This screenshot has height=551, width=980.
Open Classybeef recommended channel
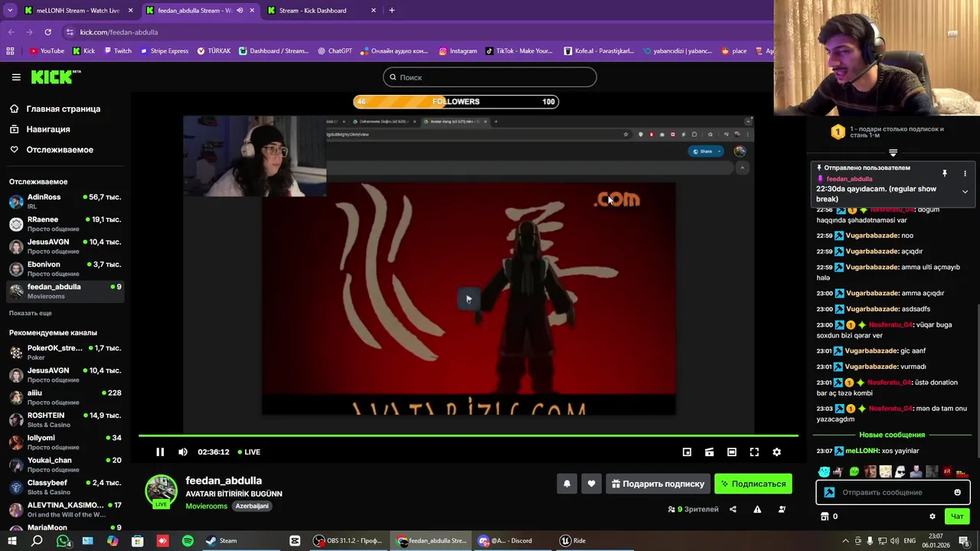[65, 487]
